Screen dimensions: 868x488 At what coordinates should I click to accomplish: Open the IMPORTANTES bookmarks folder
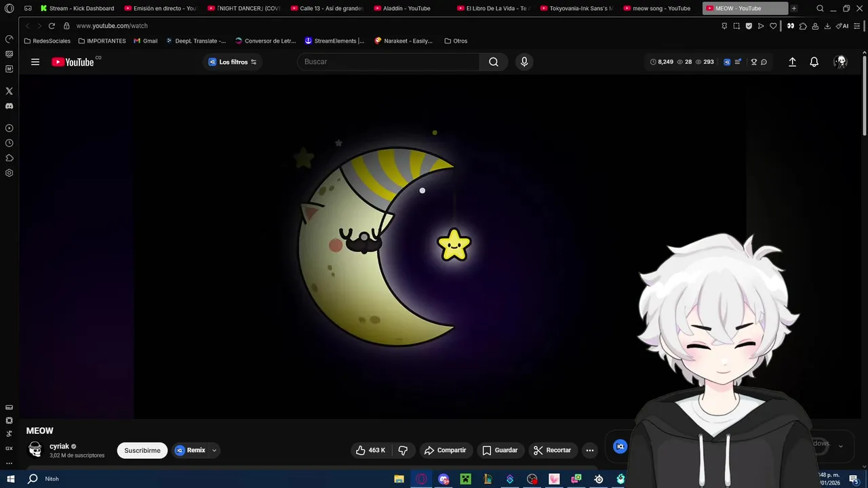[102, 41]
